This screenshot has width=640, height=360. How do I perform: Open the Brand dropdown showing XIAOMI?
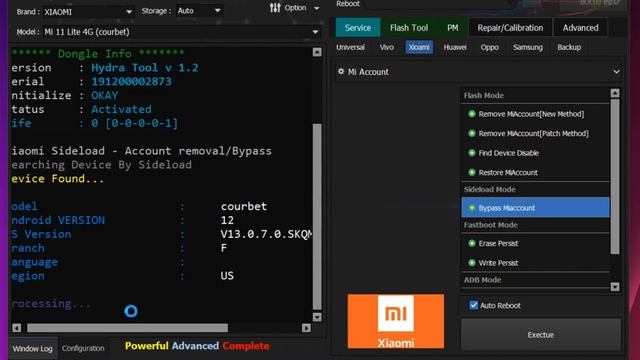88,12
